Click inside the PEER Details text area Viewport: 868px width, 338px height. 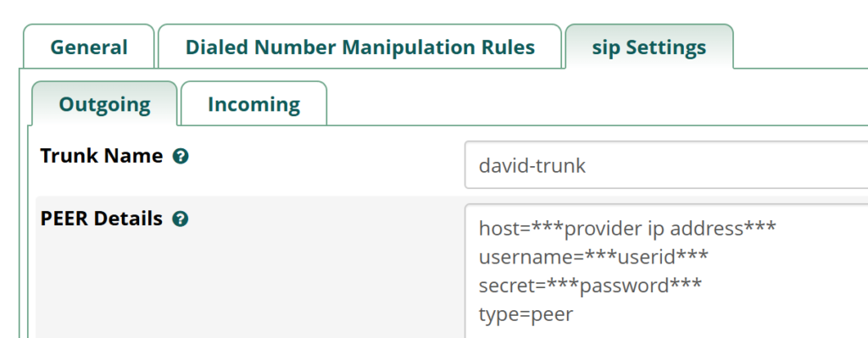click(666, 271)
